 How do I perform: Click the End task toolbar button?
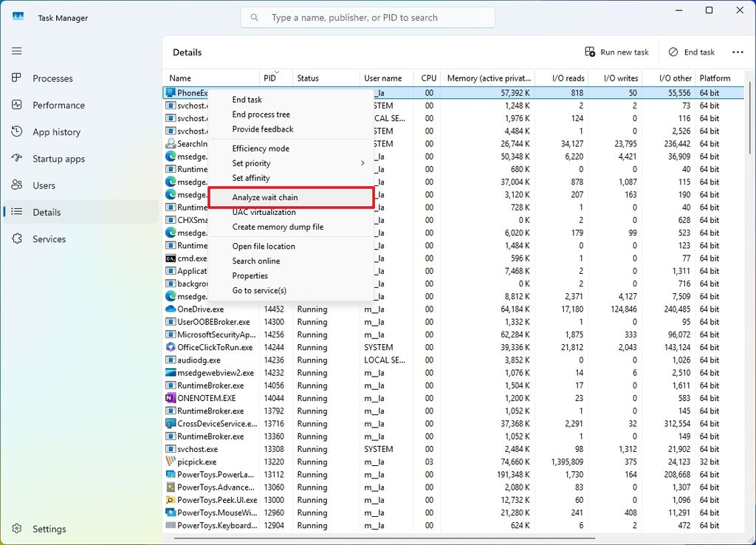[691, 52]
